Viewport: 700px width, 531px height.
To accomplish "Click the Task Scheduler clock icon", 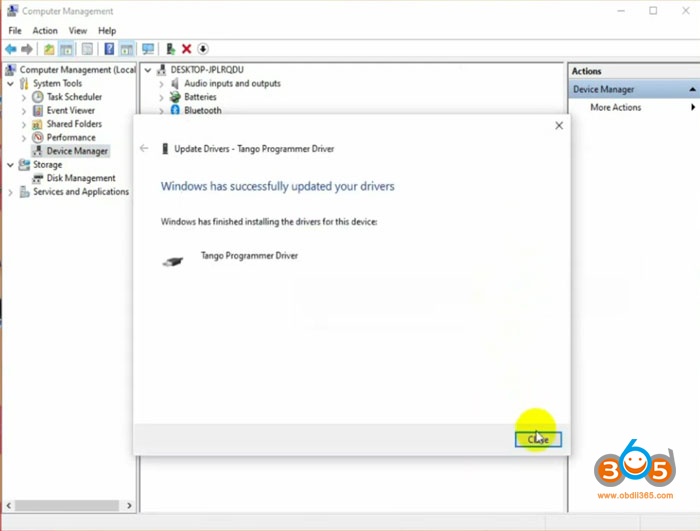I will point(38,97).
